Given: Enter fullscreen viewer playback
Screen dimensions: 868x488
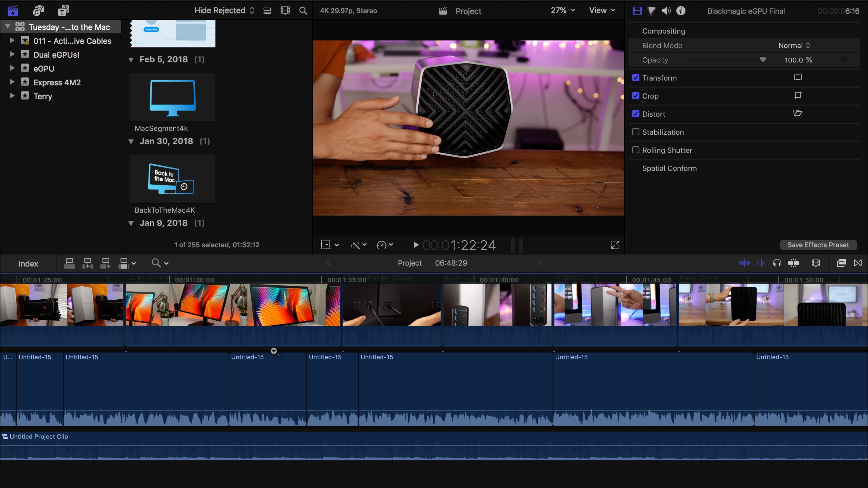Looking at the screenshot, I should [615, 245].
